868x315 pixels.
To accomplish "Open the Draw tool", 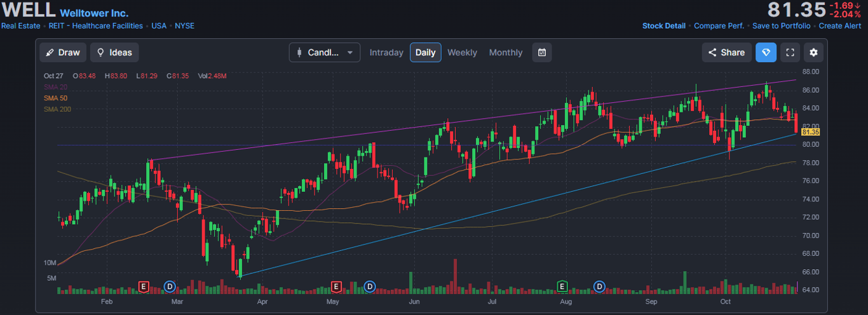I will tap(63, 52).
